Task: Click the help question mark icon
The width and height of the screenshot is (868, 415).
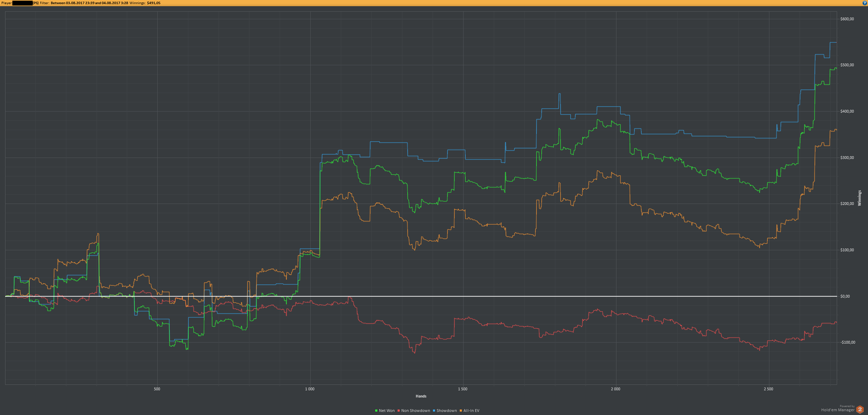Action: (865, 3)
